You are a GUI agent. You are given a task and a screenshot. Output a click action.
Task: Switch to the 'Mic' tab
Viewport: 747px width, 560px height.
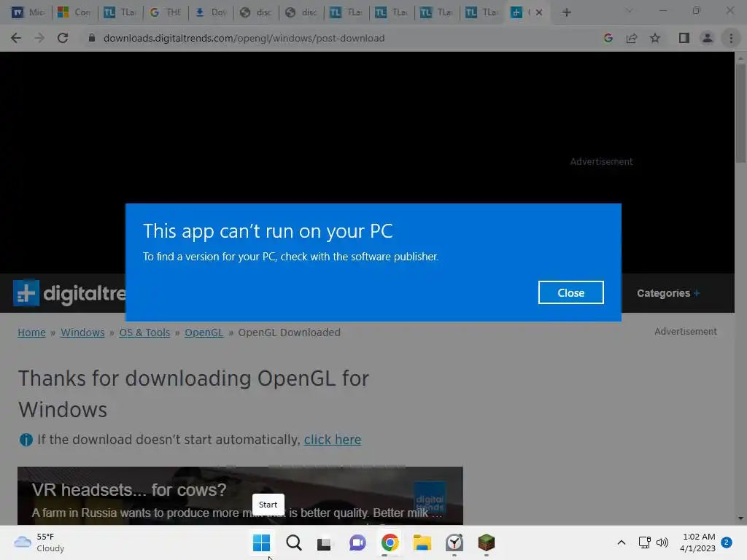28,12
